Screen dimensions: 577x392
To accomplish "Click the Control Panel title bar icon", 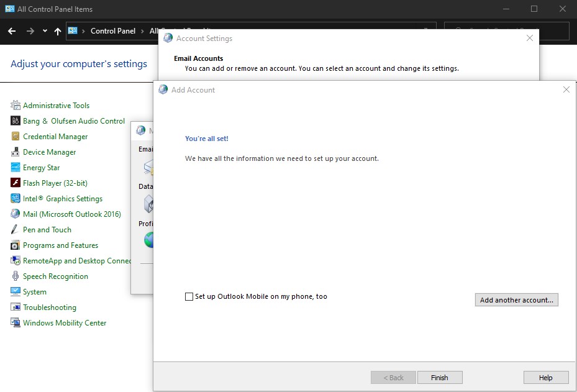I will click(x=9, y=9).
